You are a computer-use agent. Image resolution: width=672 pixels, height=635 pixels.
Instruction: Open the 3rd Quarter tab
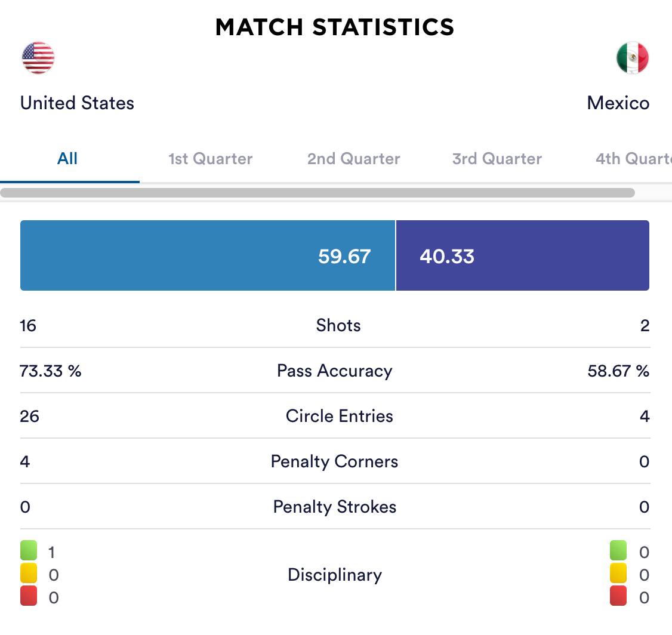pos(497,159)
